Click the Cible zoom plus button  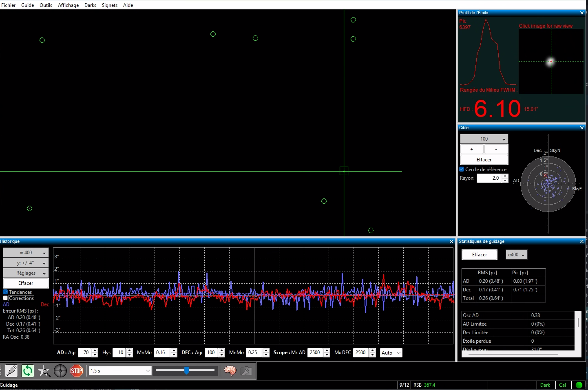(x=472, y=149)
